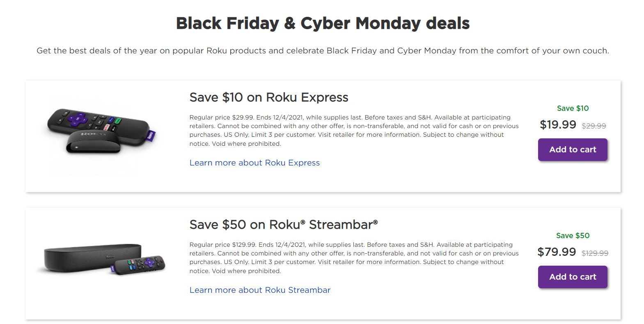Click the $79.99 sale price

click(557, 252)
